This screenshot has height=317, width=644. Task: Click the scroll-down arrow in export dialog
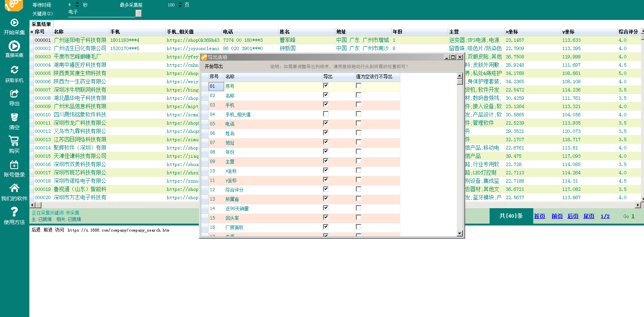(459, 233)
